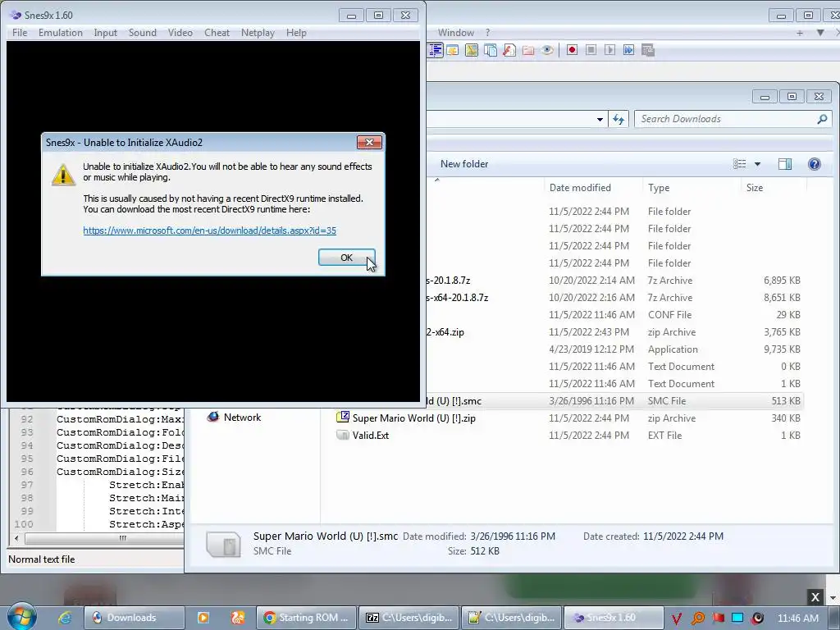Viewport: 840px width, 630px height.
Task: Click the Search Downloads field
Action: pyautogui.click(x=733, y=119)
